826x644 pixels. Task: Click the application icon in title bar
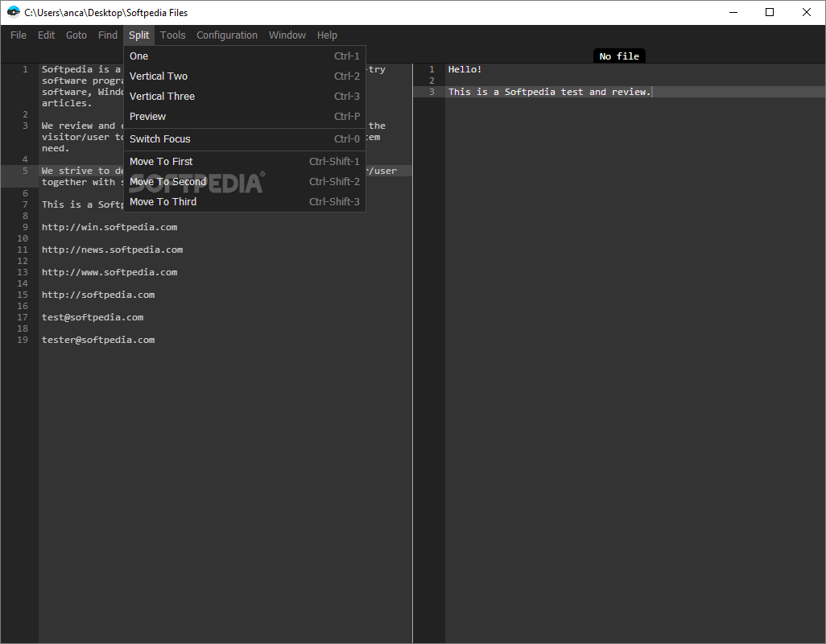tap(13, 12)
